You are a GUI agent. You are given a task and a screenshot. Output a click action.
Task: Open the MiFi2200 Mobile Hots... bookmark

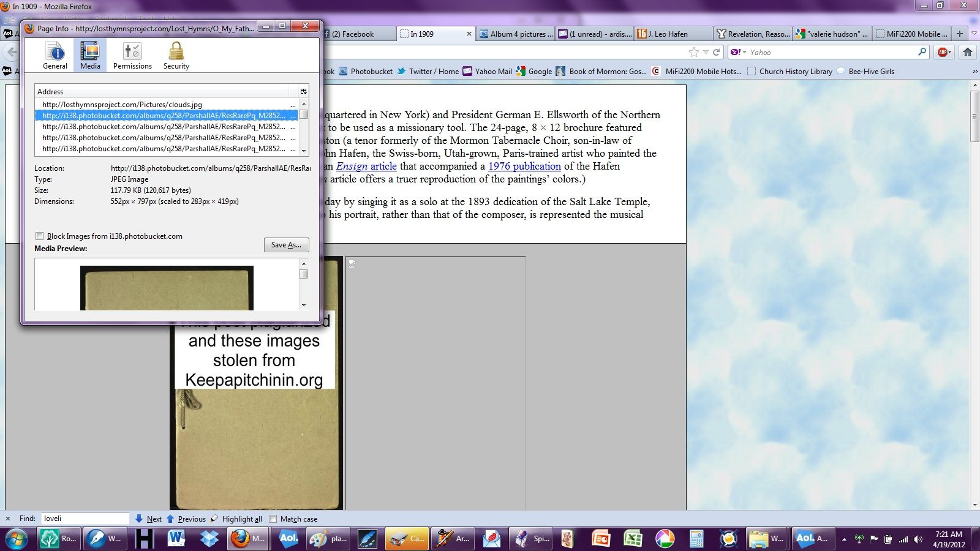[696, 71]
